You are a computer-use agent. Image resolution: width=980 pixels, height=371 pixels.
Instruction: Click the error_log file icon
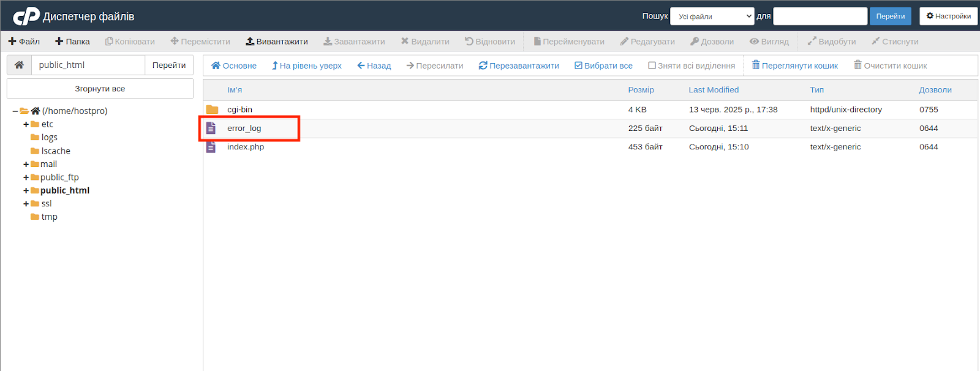(x=211, y=128)
